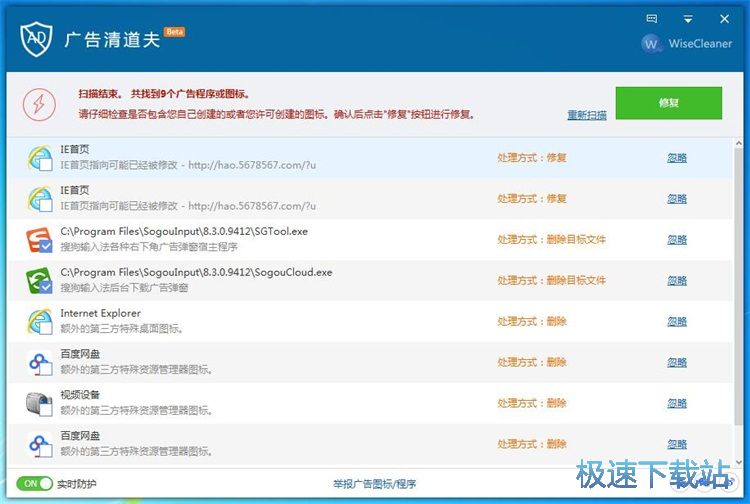The height and width of the screenshot is (504, 750).
Task: Click 忽略 for 视频设备 row
Action: [x=677, y=403]
